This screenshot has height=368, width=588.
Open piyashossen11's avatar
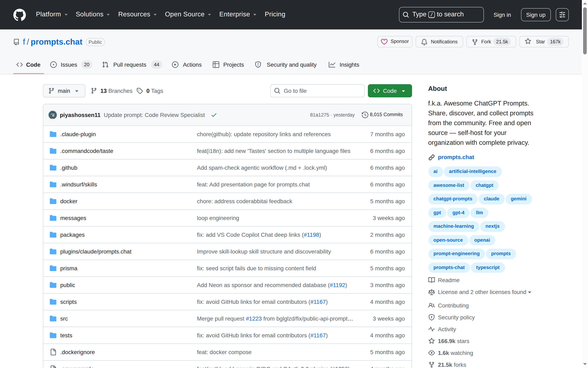click(53, 115)
